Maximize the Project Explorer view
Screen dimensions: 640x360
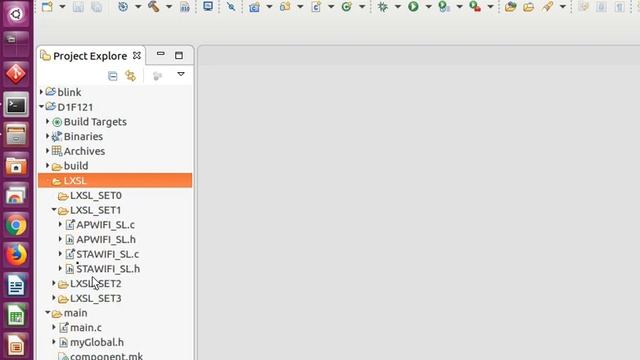[x=179, y=55]
